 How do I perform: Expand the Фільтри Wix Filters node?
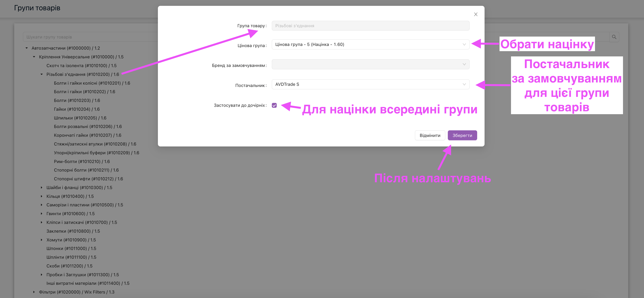point(34,292)
